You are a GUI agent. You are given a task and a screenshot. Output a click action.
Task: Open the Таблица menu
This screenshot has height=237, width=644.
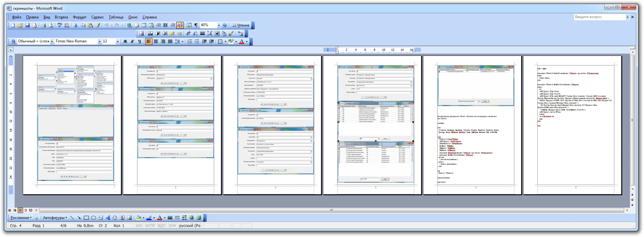[x=116, y=17]
